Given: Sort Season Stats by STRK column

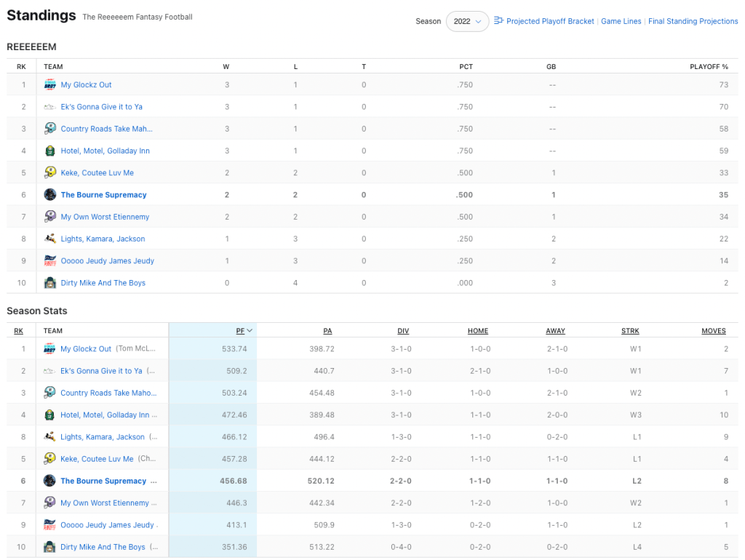Looking at the screenshot, I should point(630,331).
